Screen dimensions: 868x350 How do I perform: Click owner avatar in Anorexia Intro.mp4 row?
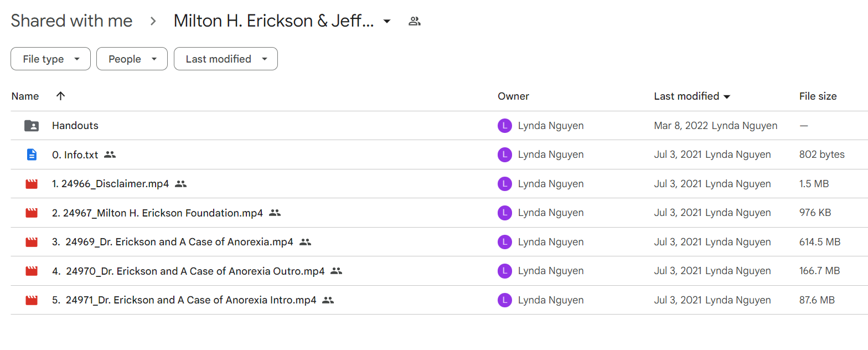[504, 300]
